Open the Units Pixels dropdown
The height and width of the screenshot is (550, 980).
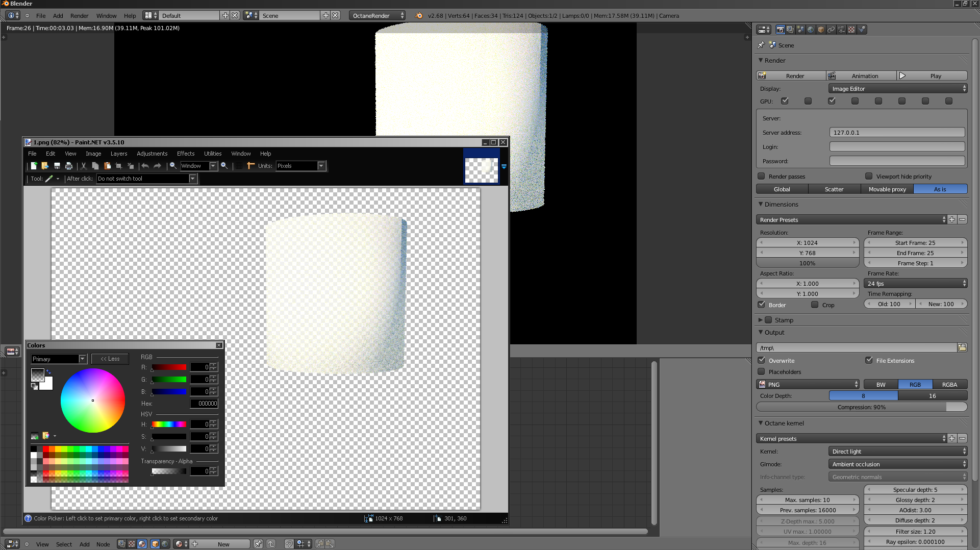(300, 166)
